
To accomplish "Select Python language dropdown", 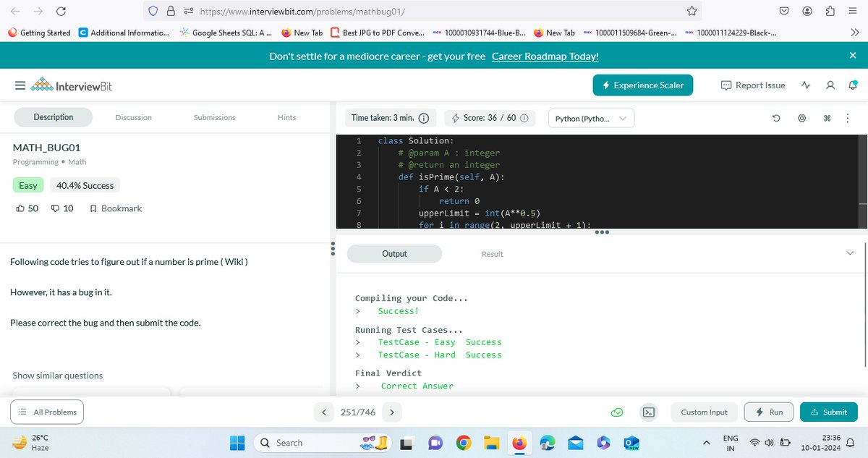I will pos(591,118).
